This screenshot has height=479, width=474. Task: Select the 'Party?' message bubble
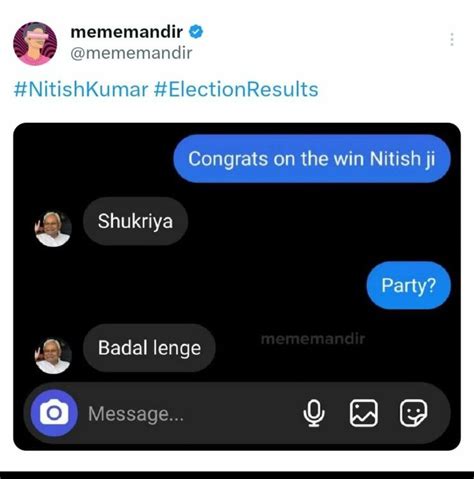[x=409, y=286]
